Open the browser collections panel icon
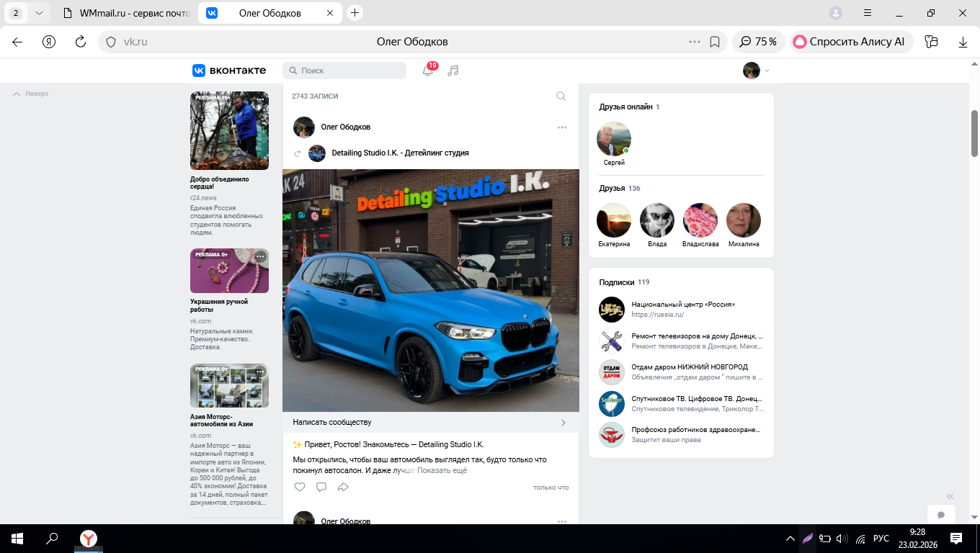980x553 pixels. (931, 42)
